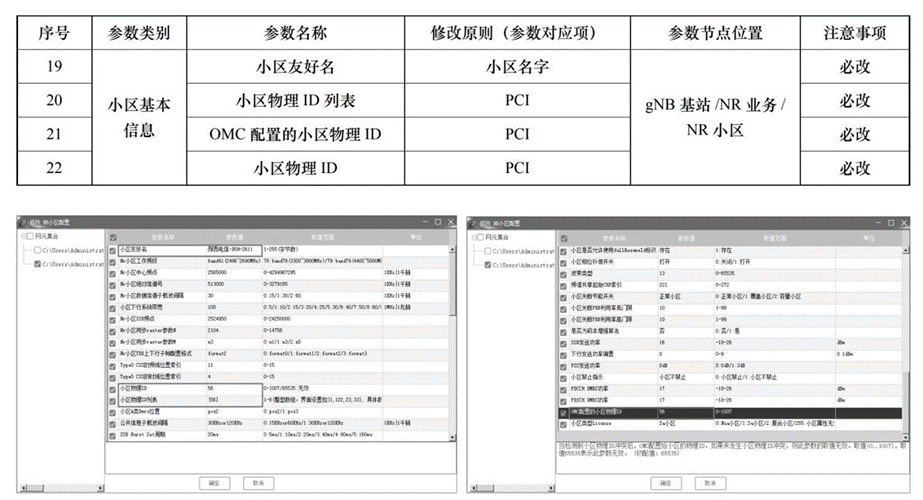Close the left 修改 NR小区配置 dialog

(x=451, y=222)
